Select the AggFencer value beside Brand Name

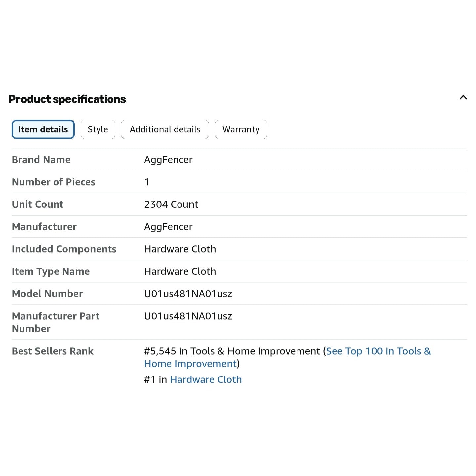click(x=168, y=160)
